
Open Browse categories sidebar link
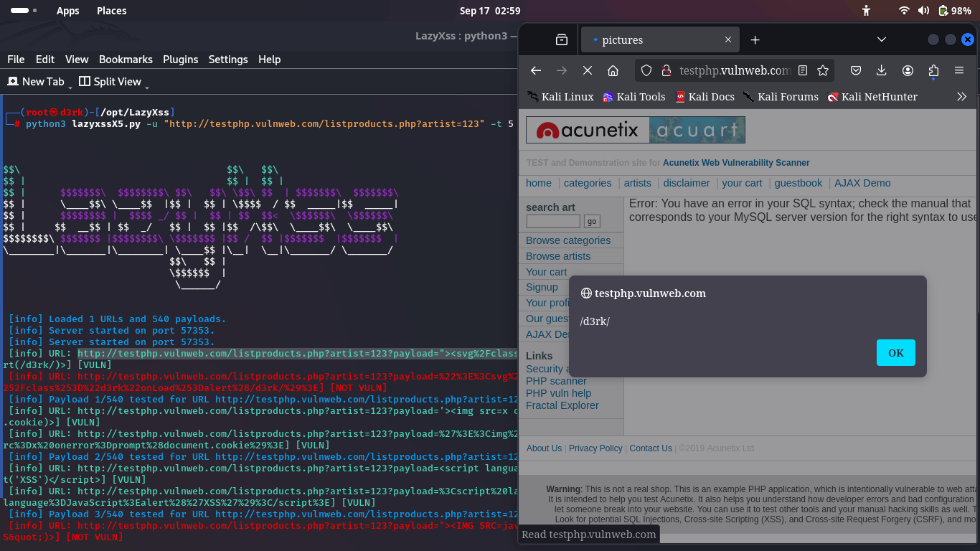pyautogui.click(x=568, y=240)
